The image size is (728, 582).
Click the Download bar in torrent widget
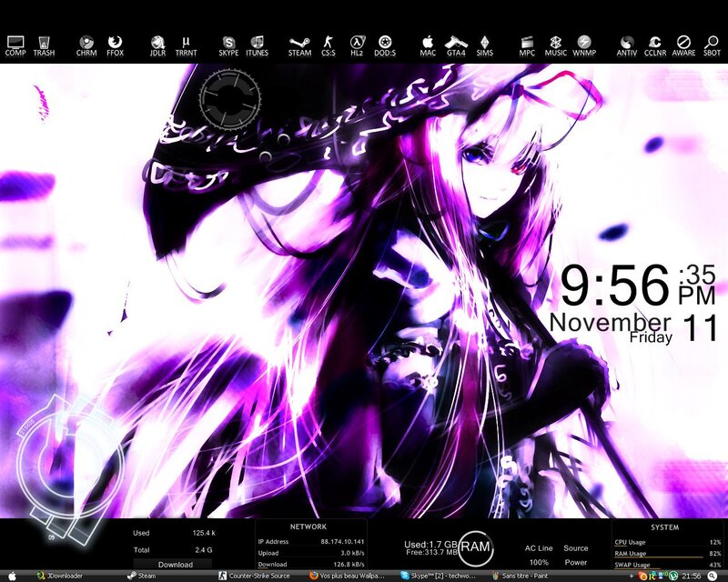coord(173,565)
